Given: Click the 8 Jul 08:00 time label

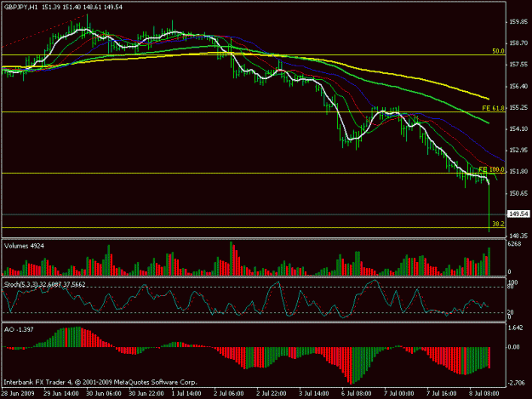Looking at the screenshot, I should point(484,393).
